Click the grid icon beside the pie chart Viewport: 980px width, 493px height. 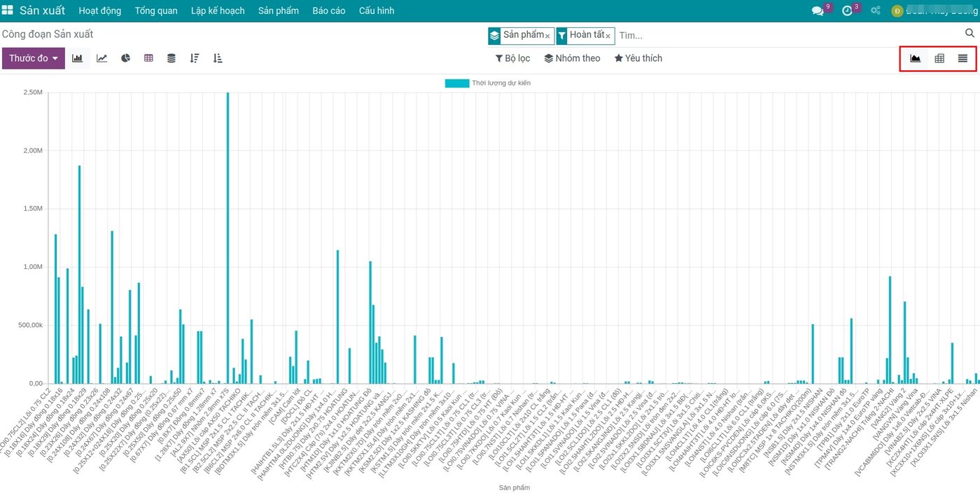tap(148, 58)
